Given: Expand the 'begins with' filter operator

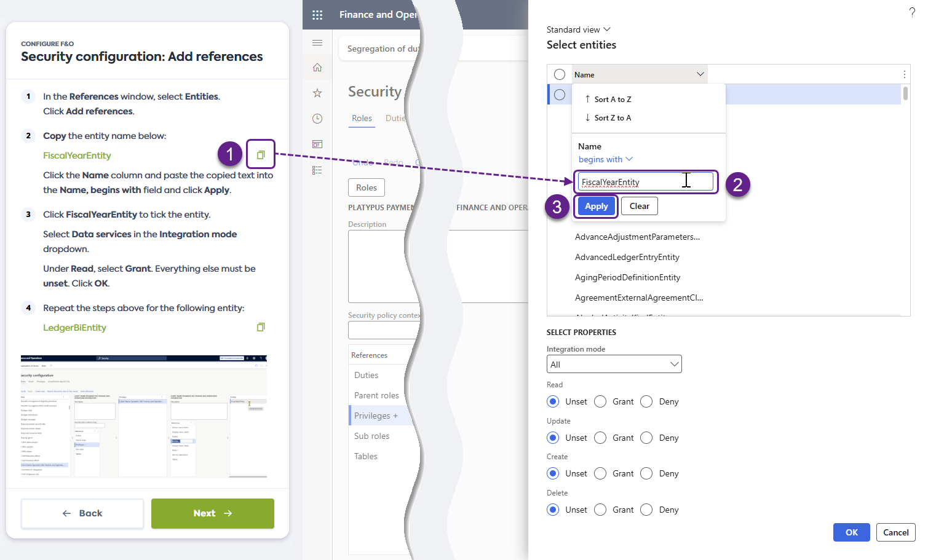Looking at the screenshot, I should click(605, 159).
